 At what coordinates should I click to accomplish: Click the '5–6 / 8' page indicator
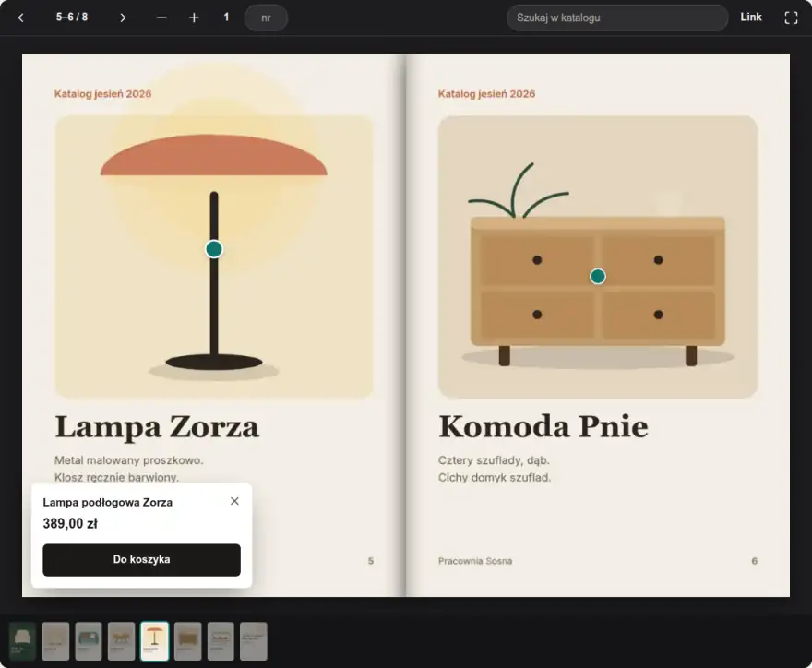tap(72, 18)
